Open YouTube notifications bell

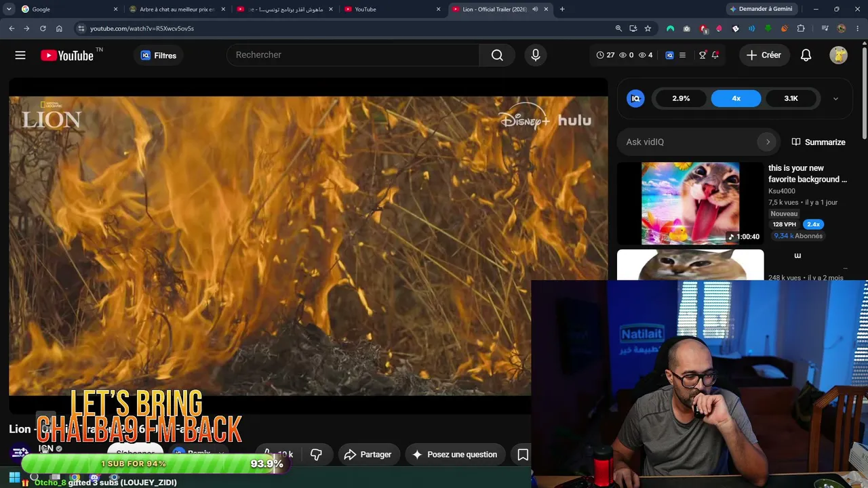pyautogui.click(x=806, y=55)
